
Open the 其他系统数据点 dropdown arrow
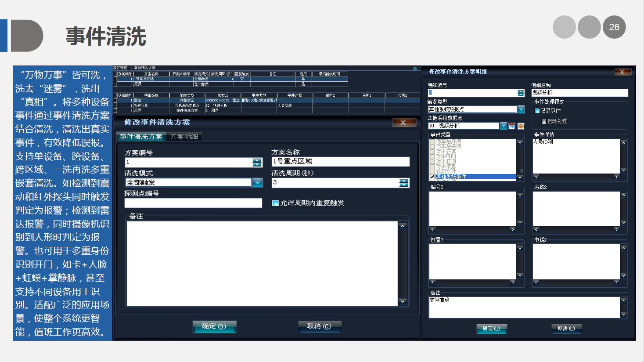click(504, 126)
